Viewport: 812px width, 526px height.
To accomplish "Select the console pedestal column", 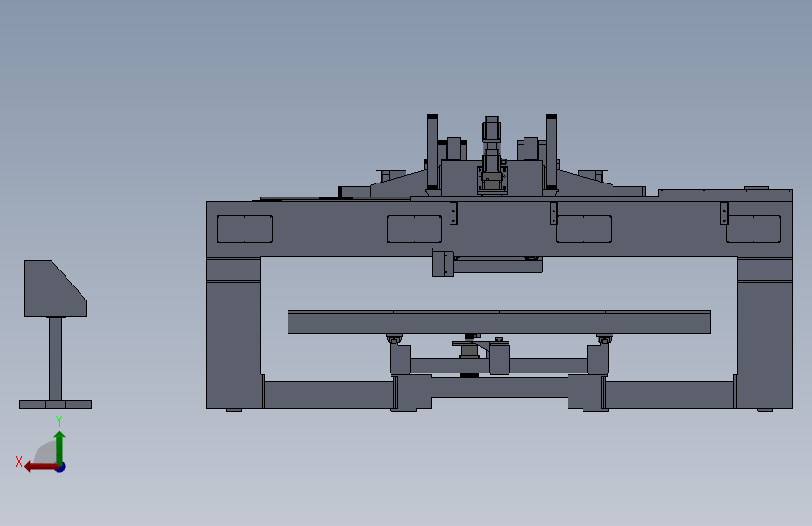I will point(55,358).
